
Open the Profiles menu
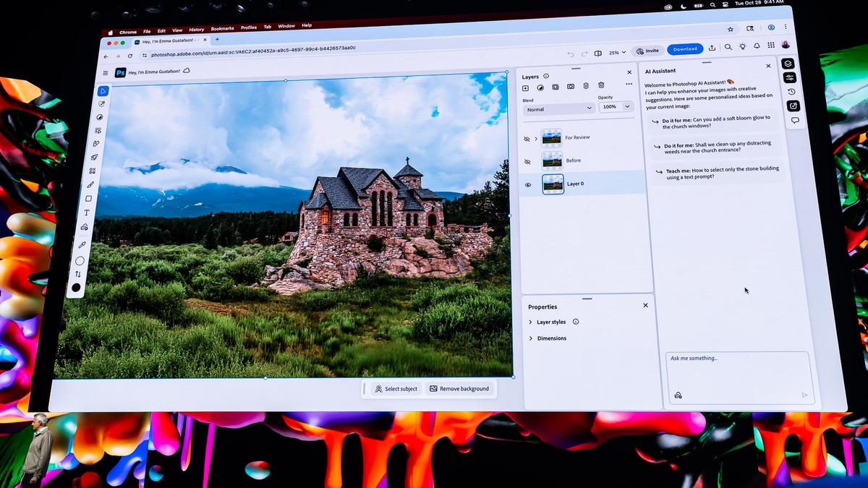(249, 27)
